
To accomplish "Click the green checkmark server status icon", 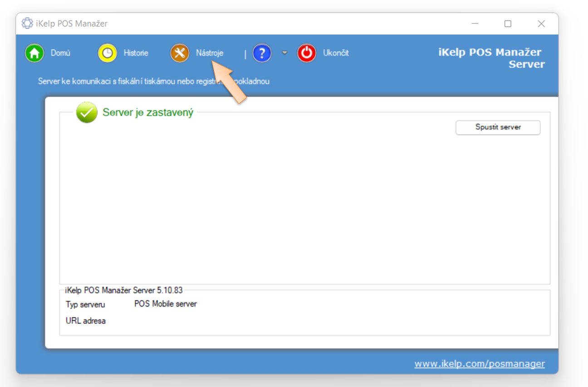I will click(x=87, y=112).
